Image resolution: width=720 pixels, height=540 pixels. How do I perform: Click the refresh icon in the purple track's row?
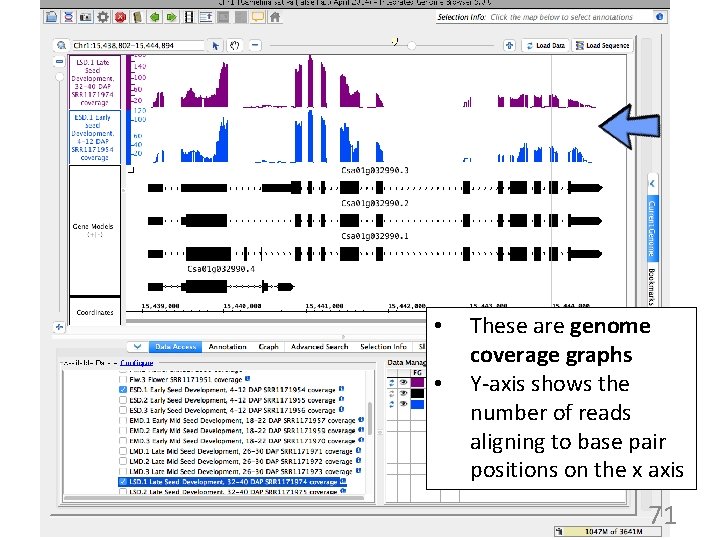392,382
